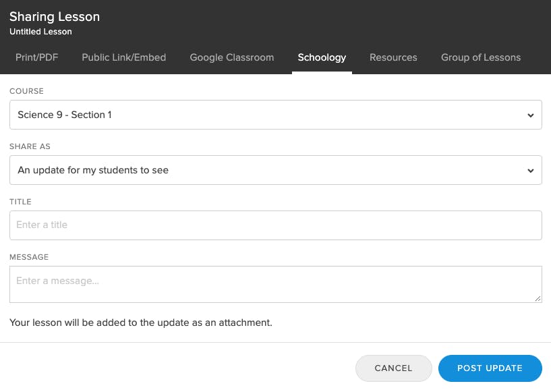Image resolution: width=551 pixels, height=392 pixels.
Task: Click the lesson attachment notice text
Action: coord(140,323)
